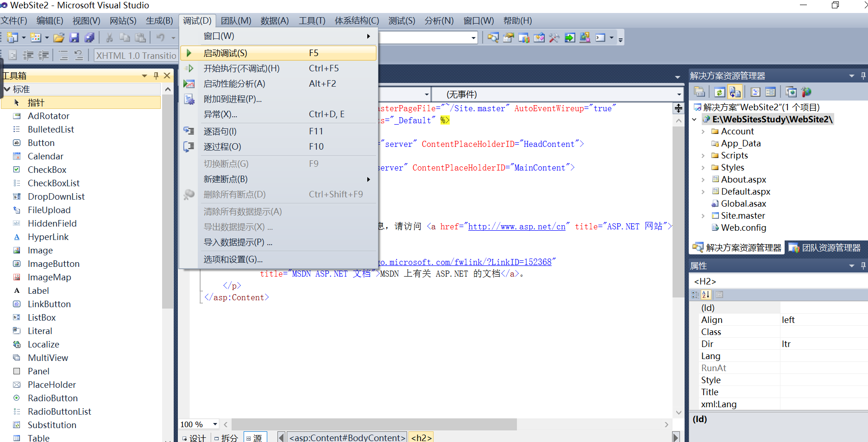Image resolution: width=868 pixels, height=442 pixels.
Task: Toggle auto-hide pin on the 工具箱 panel
Action: 156,76
